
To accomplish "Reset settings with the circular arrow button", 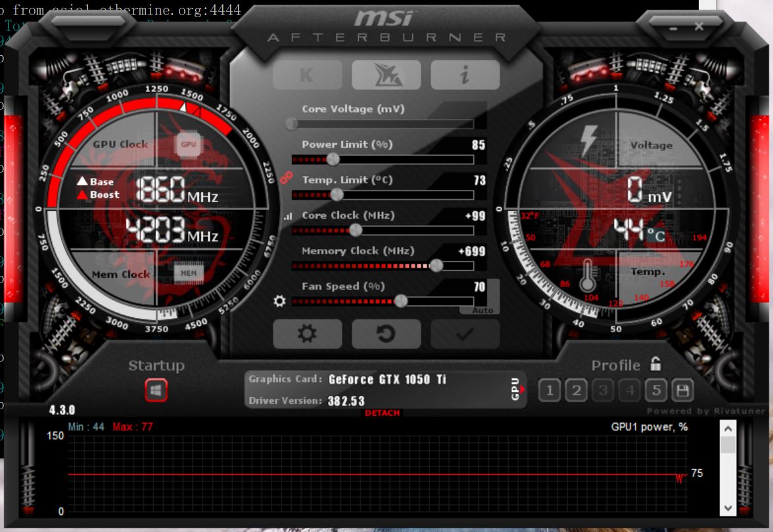I will 386,334.
